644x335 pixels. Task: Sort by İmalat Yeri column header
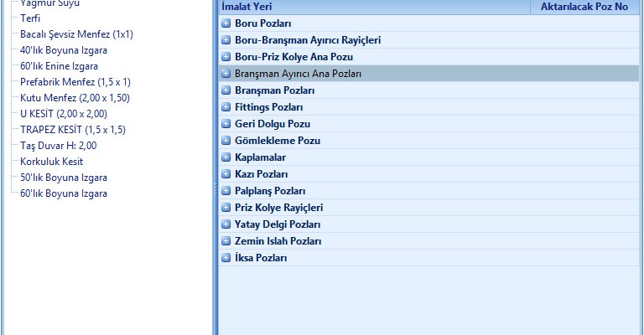pyautogui.click(x=373, y=7)
